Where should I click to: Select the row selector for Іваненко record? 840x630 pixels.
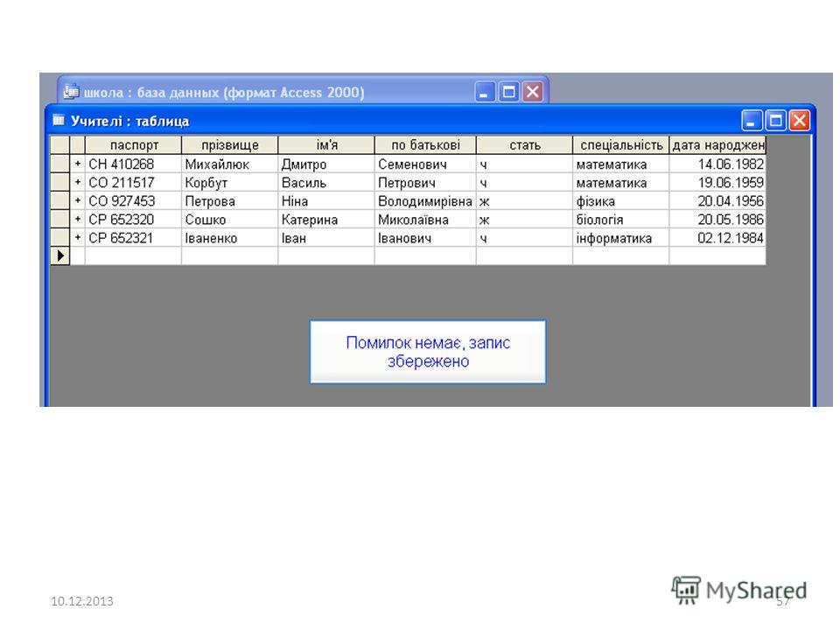[60, 237]
